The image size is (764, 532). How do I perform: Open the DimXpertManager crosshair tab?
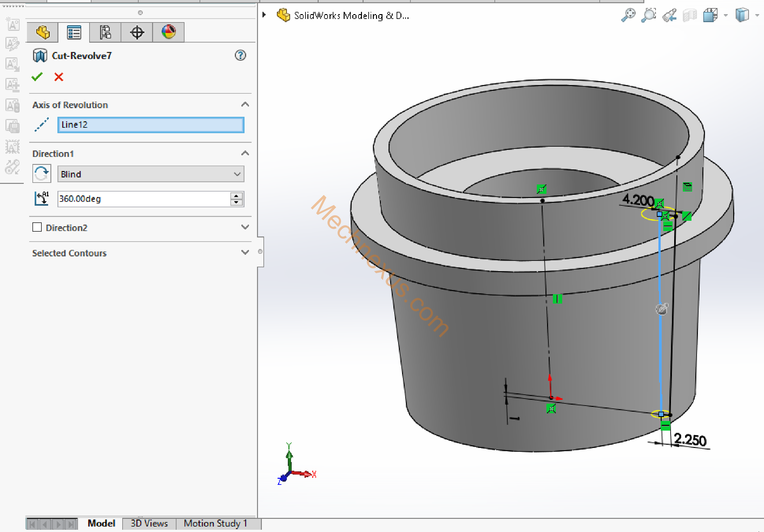coord(137,32)
